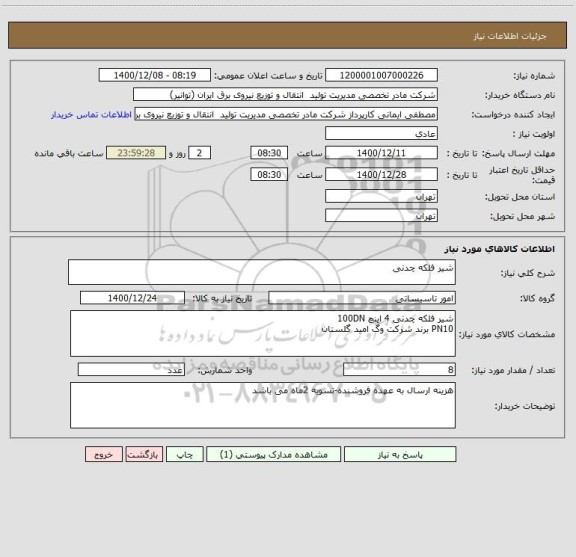The width and height of the screenshot is (576, 557).
Task: Click the تاریخ نیاز به کالا field 1400/12/24
Action: (x=132, y=298)
